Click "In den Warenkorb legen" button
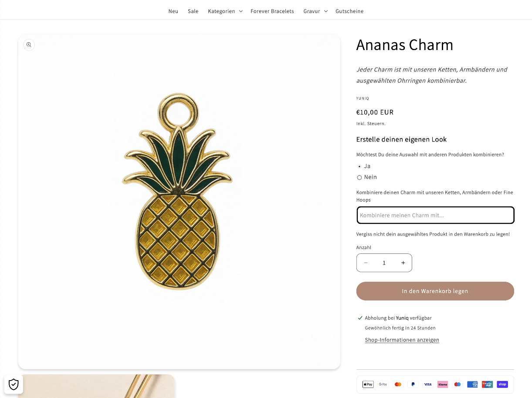532x398 pixels. click(435, 291)
